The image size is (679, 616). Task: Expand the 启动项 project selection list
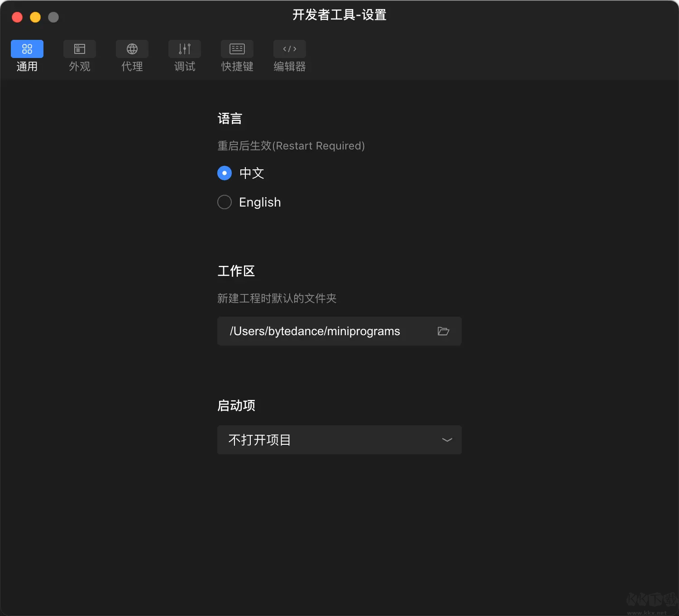tap(339, 440)
